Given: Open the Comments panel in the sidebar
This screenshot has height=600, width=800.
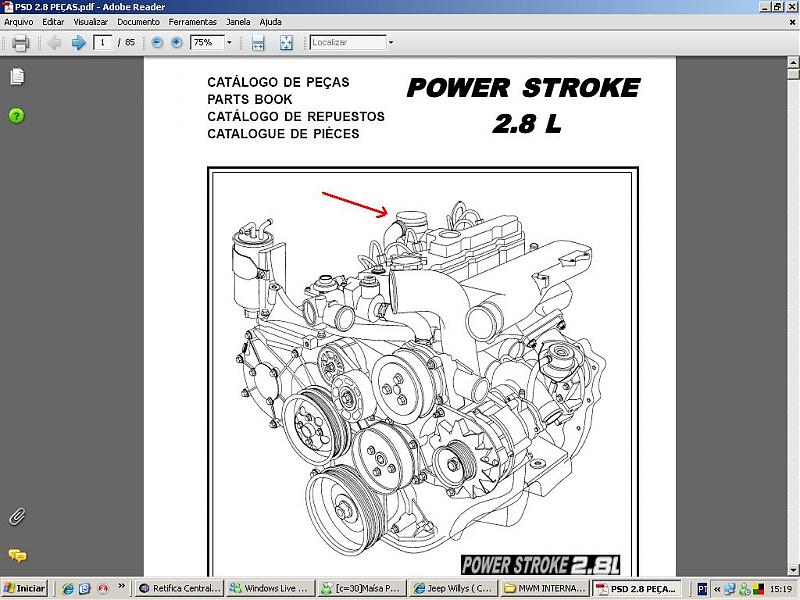Looking at the screenshot, I should click(17, 555).
